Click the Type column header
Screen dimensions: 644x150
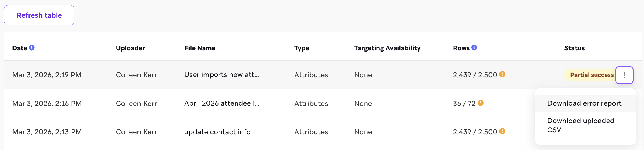pyautogui.click(x=302, y=48)
